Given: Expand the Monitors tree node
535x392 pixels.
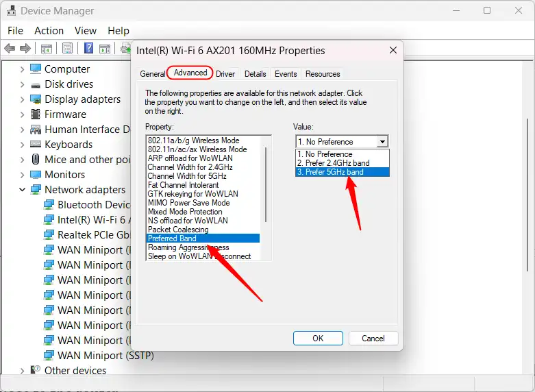Looking at the screenshot, I should pyautogui.click(x=22, y=175).
